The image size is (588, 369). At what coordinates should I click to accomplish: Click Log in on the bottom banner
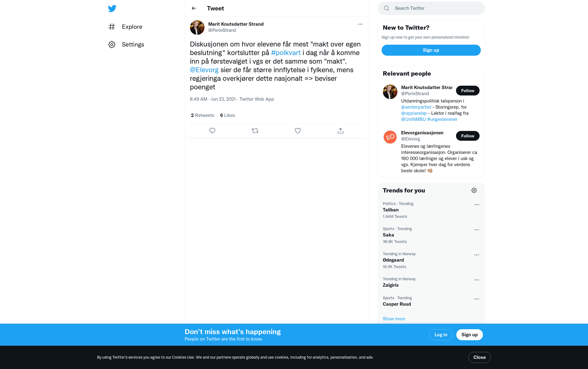click(441, 335)
